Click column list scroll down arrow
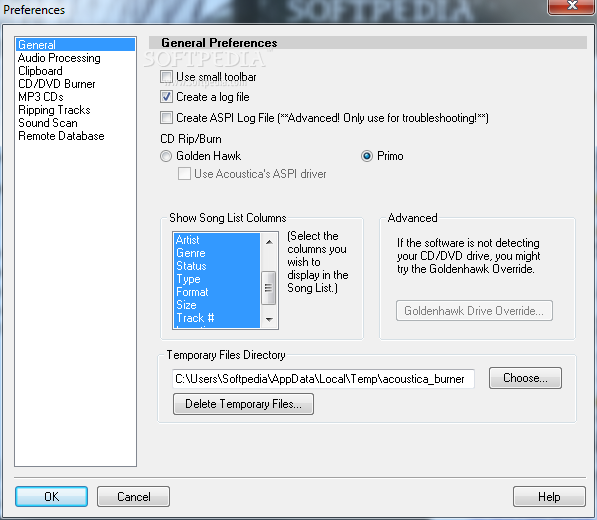Image resolution: width=597 pixels, height=520 pixels. pyautogui.click(x=269, y=319)
